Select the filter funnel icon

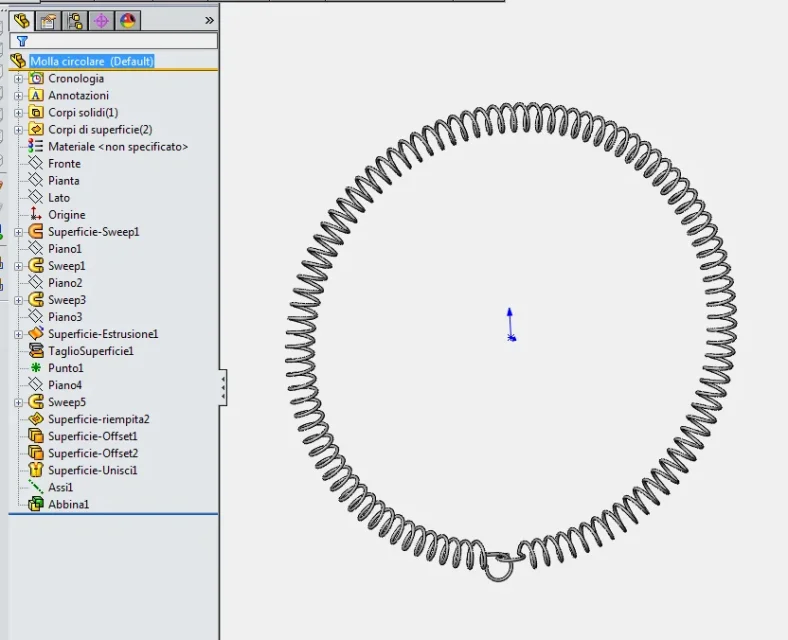pos(22,41)
